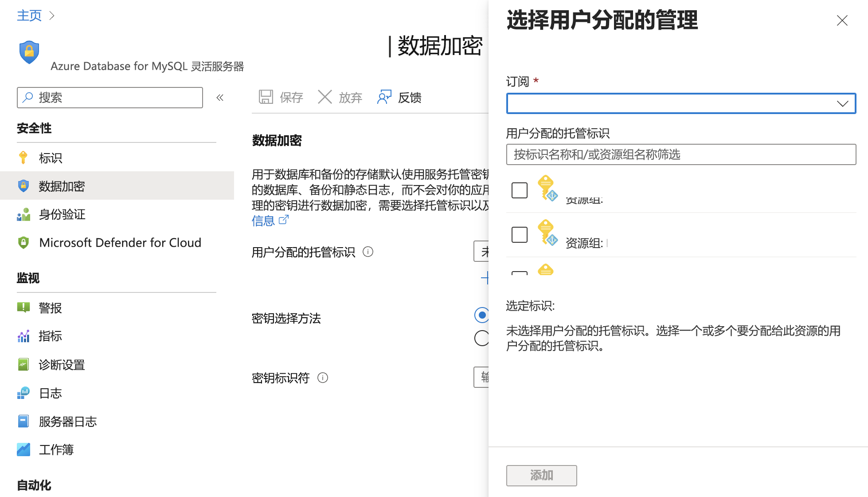Image resolution: width=868 pixels, height=497 pixels.
Task: Click the 身份验证 sidebar icon
Action: 23,214
